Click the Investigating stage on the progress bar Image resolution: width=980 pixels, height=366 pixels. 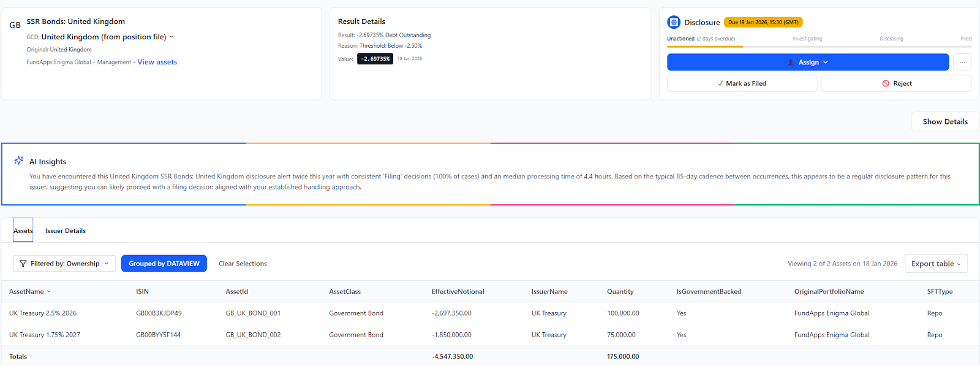807,39
